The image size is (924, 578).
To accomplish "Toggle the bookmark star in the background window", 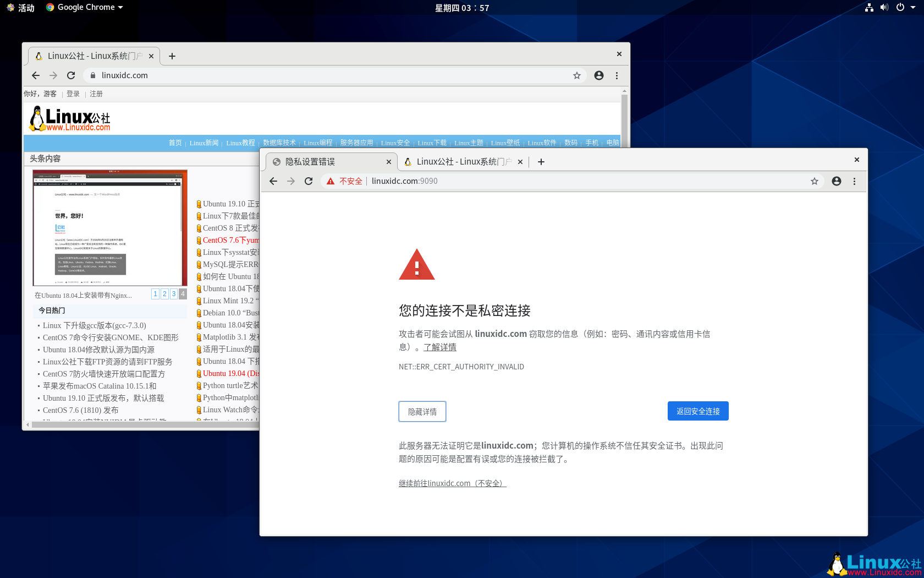I will pyautogui.click(x=576, y=75).
